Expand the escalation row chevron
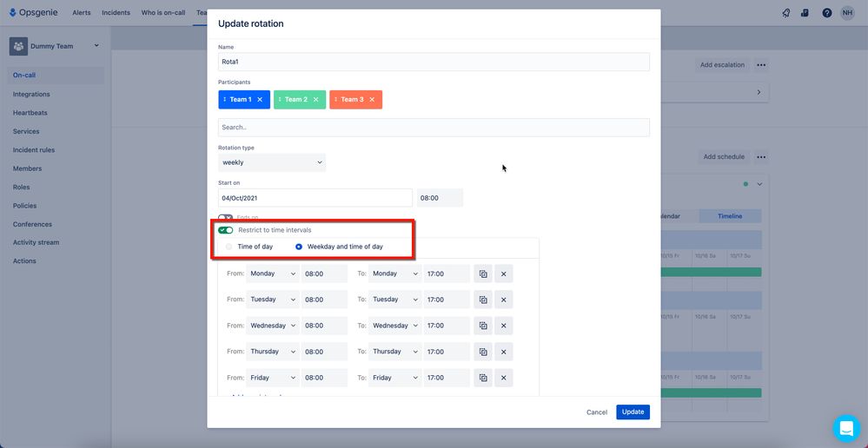The width and height of the screenshot is (868, 448). [x=759, y=92]
